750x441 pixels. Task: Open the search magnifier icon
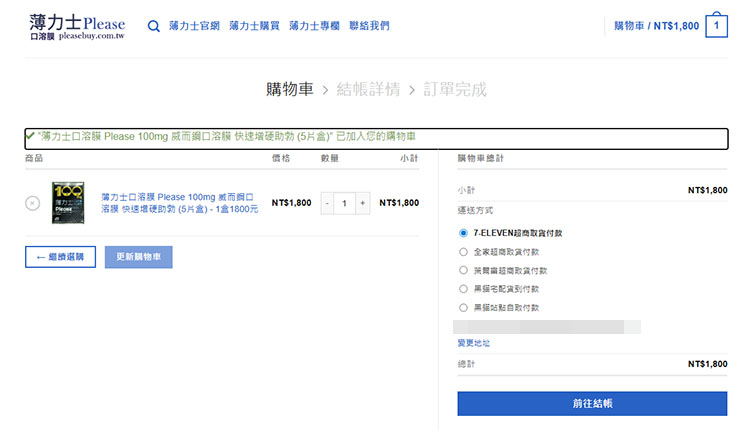154,26
